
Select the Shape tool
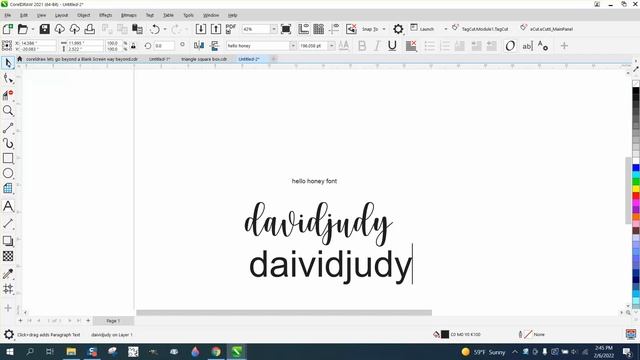(x=8, y=78)
